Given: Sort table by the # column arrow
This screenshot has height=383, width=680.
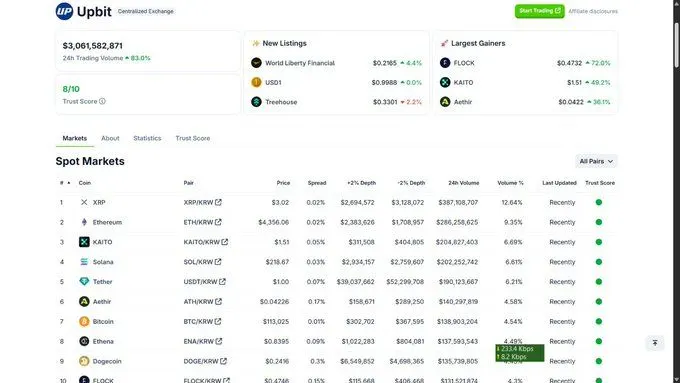Looking at the screenshot, I should click(69, 183).
